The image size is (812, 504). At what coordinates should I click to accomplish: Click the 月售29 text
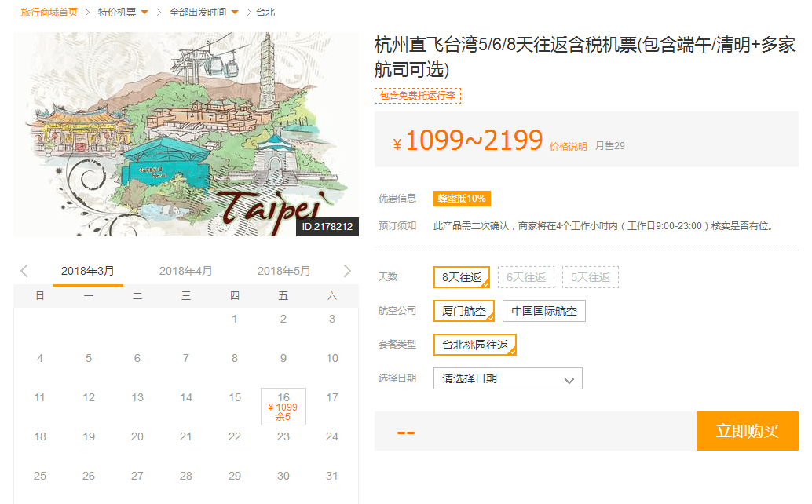[x=609, y=146]
